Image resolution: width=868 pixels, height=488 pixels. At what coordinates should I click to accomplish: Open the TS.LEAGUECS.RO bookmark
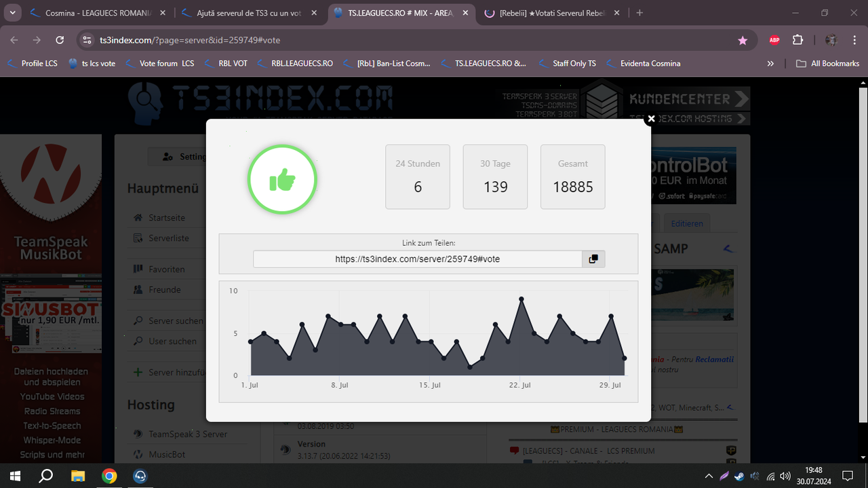click(484, 63)
